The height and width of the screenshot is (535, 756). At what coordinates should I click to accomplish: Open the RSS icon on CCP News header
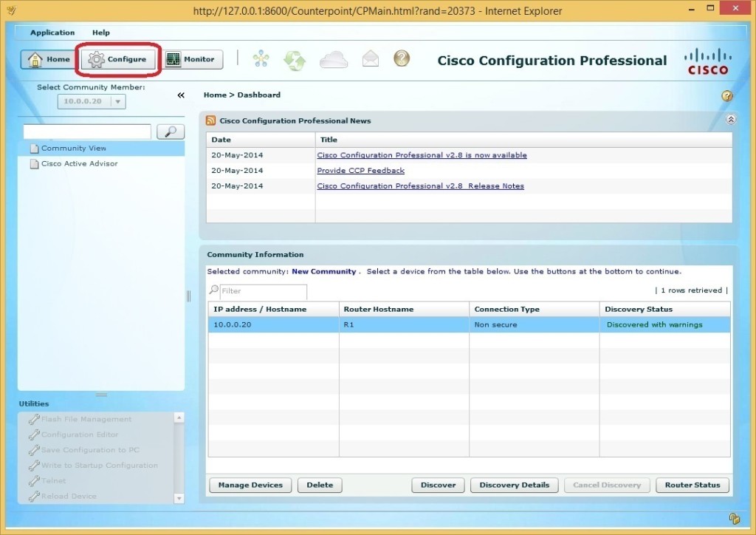(211, 120)
